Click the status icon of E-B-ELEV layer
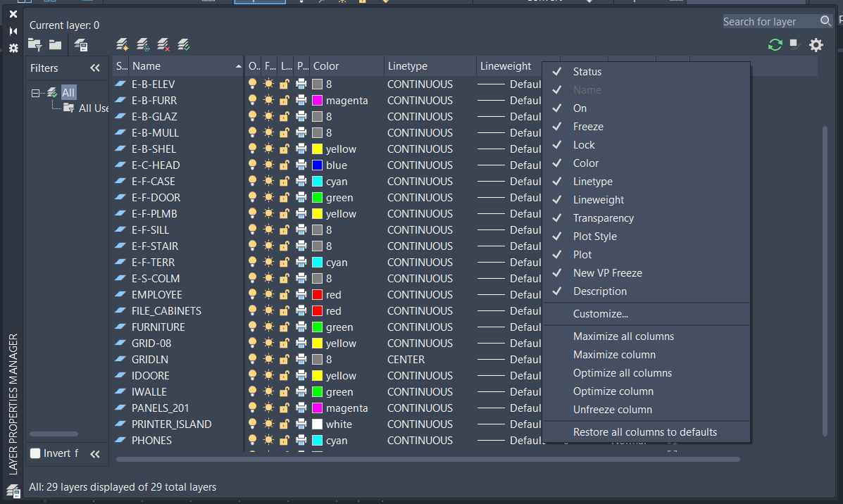This screenshot has width=843, height=504. [x=120, y=84]
